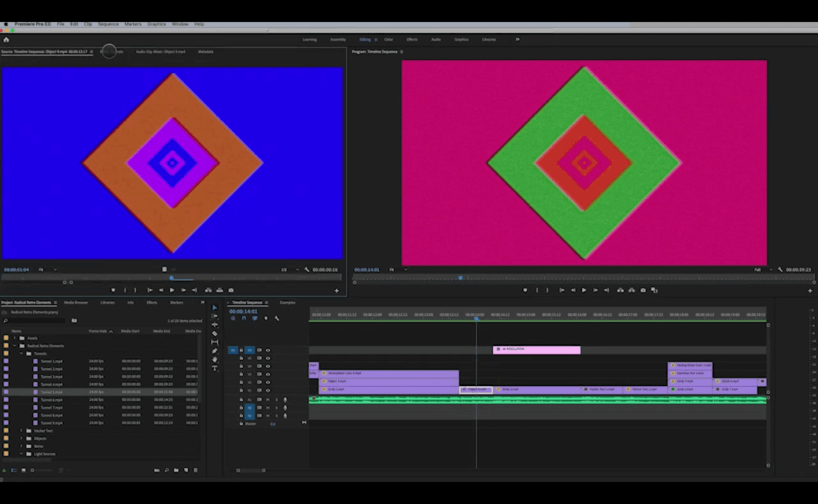Switch to the Examples timeline tab
Screen dimensions: 818x504
tap(287, 303)
